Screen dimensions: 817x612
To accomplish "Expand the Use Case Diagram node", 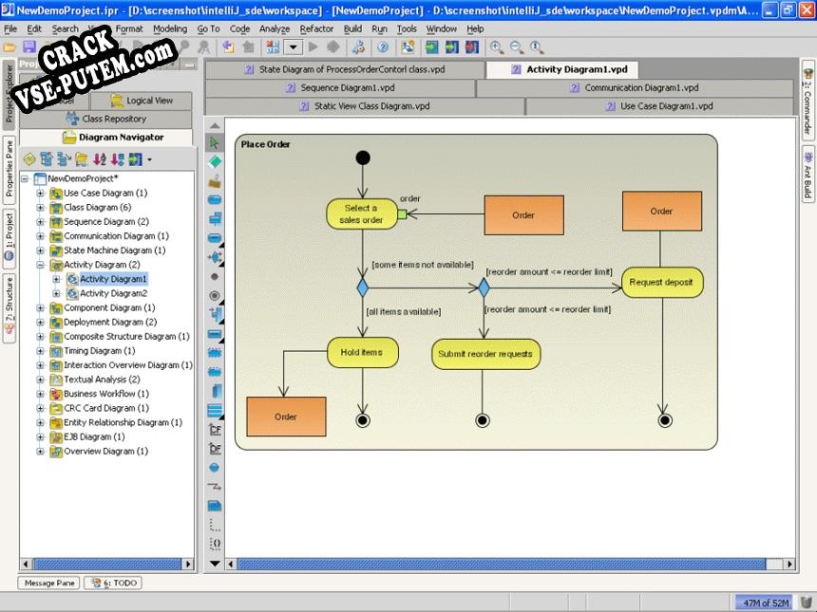I will coord(40,193).
